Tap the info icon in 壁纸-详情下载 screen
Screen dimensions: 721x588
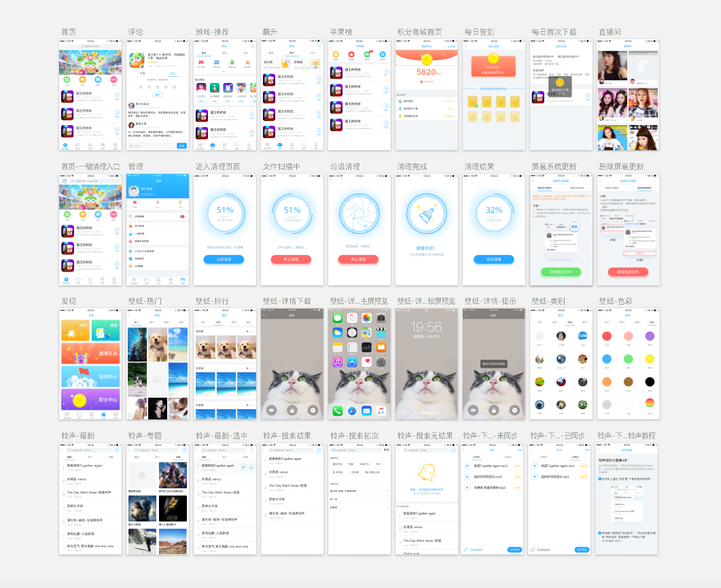pos(313,409)
